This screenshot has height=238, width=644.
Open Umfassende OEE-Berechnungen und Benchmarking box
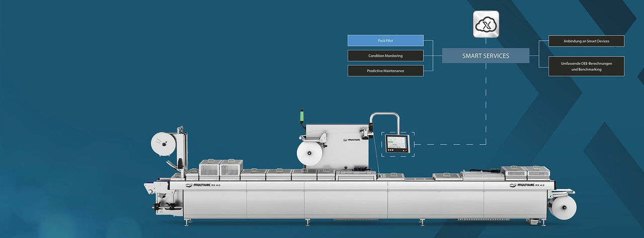point(586,66)
